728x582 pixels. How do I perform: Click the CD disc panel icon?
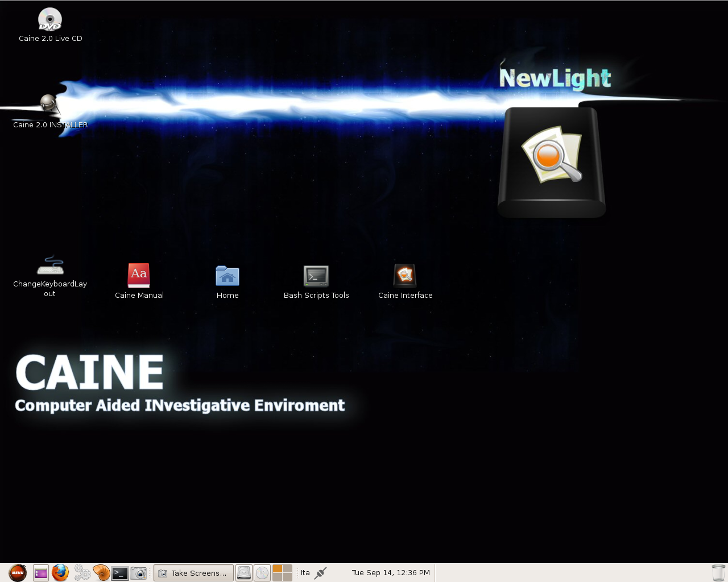coord(262,573)
